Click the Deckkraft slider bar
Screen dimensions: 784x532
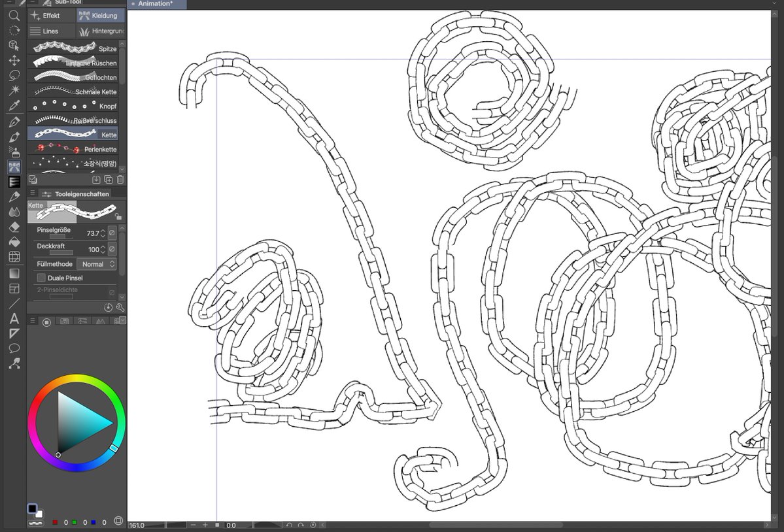(x=61, y=253)
